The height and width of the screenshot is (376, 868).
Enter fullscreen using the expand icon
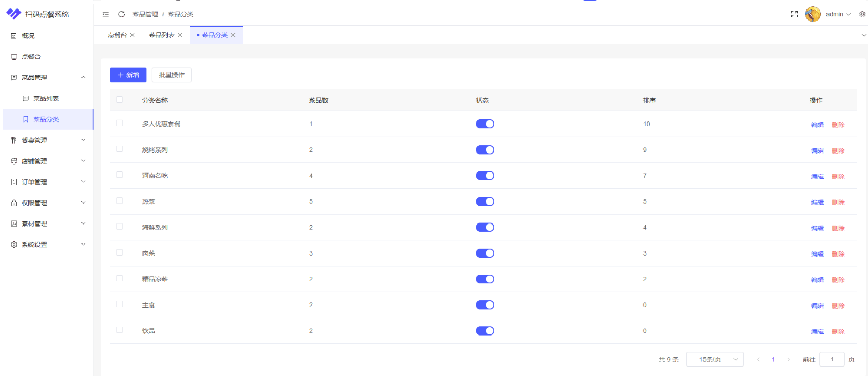coord(794,14)
